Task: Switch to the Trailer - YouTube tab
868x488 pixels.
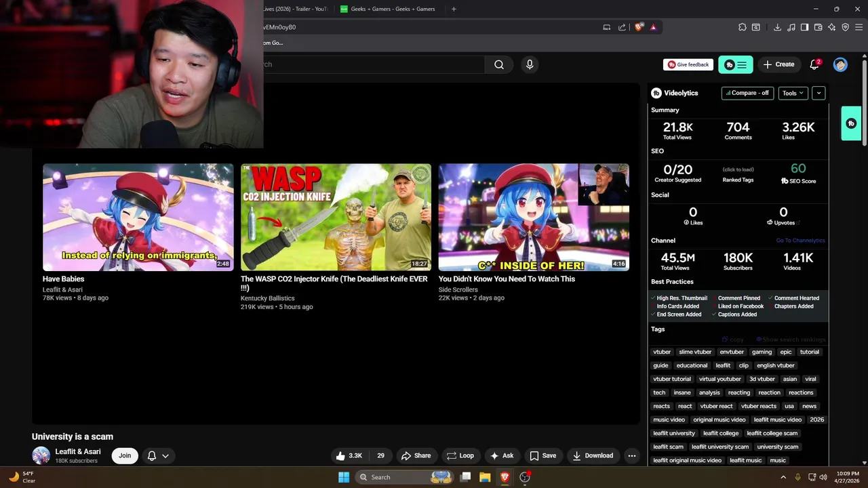Action: pyautogui.click(x=296, y=9)
